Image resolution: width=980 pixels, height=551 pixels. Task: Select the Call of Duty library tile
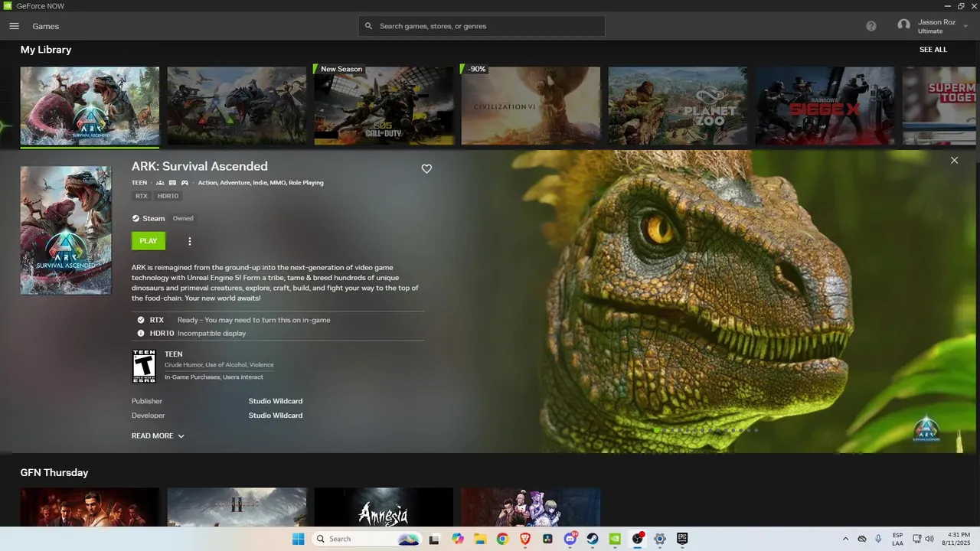(384, 106)
